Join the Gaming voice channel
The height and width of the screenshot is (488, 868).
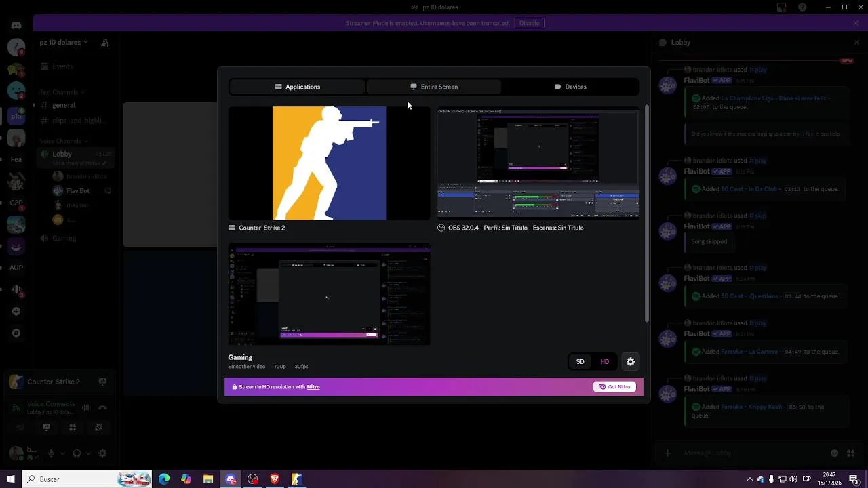point(75,238)
